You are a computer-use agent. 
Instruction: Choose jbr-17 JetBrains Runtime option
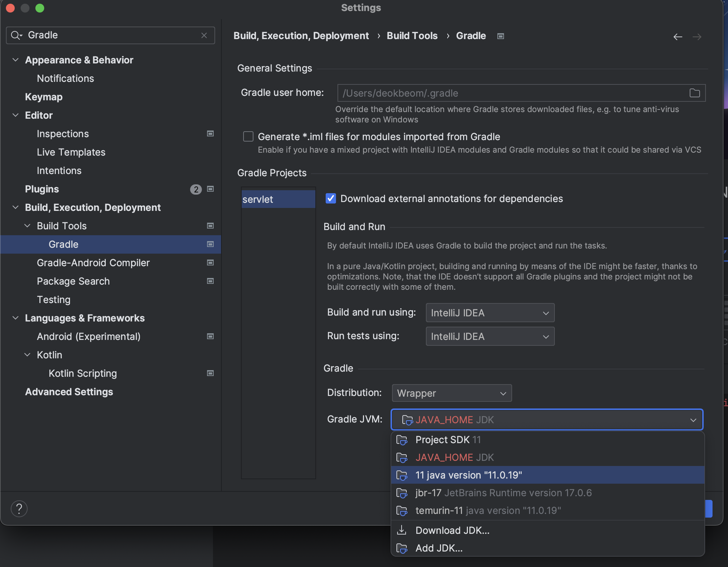[547, 493]
